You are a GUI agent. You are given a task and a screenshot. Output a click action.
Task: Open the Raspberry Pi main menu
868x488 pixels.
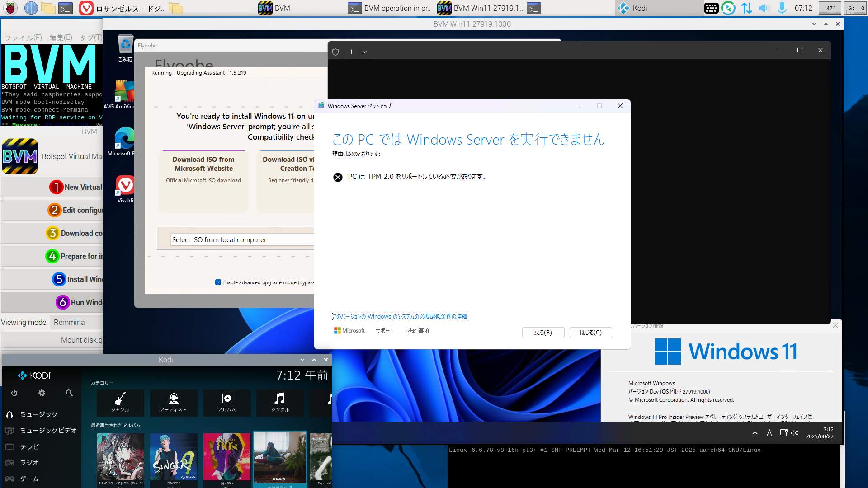[10, 8]
